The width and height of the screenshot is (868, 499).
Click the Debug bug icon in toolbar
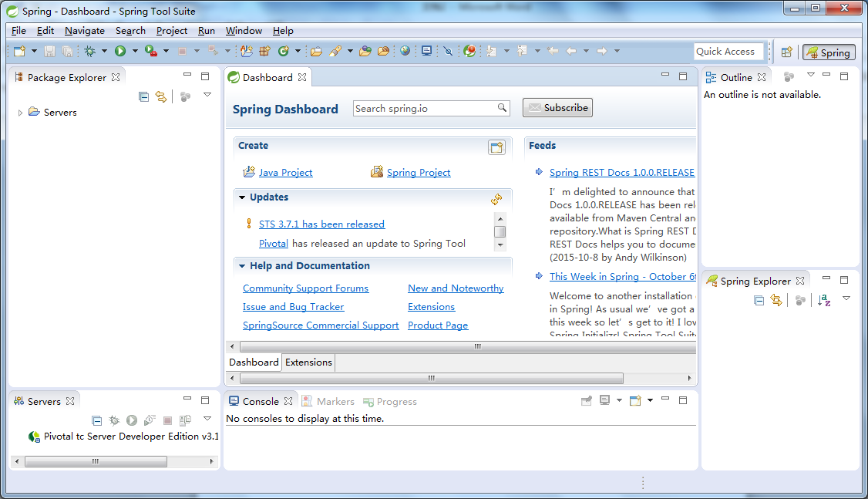pyautogui.click(x=89, y=51)
